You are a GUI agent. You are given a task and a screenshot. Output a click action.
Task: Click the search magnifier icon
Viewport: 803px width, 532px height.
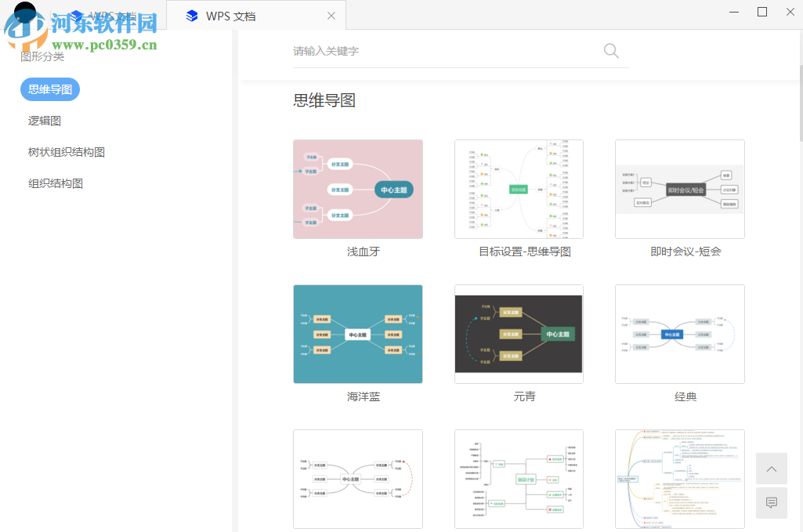(x=611, y=50)
